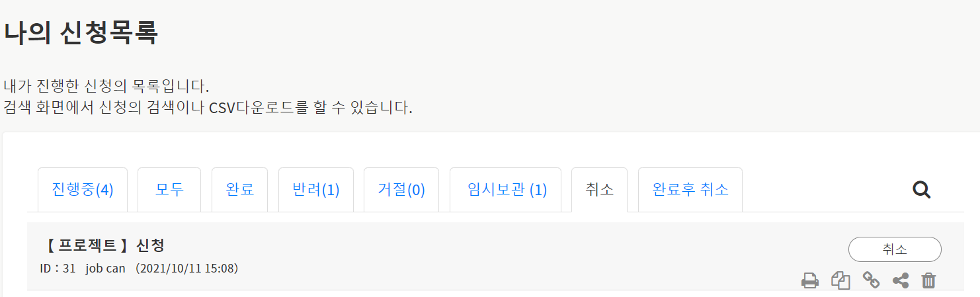Click the rounded 취소 status button
Viewport: 980px width, 297px height.
pos(895,249)
